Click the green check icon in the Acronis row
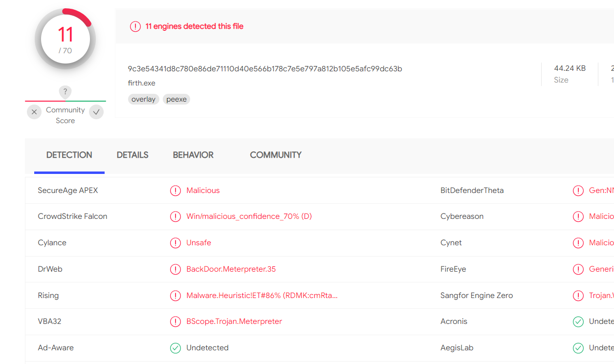Image resolution: width=614 pixels, height=364 pixels. point(578,321)
